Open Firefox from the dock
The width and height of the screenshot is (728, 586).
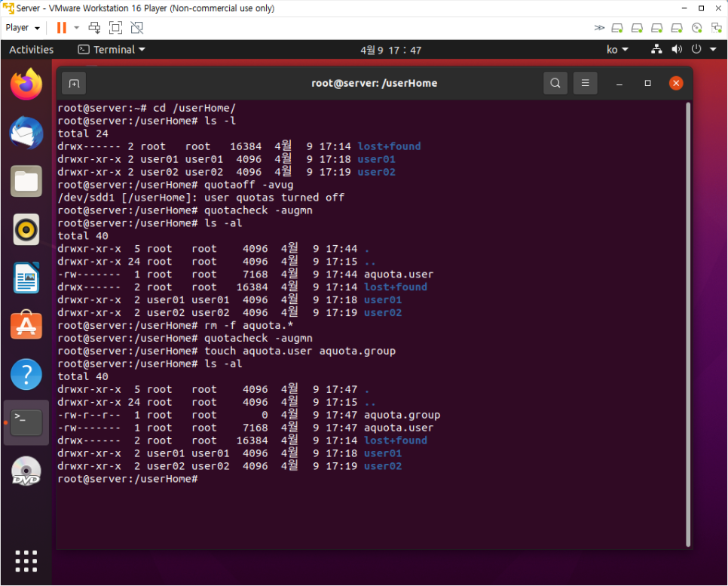26,84
